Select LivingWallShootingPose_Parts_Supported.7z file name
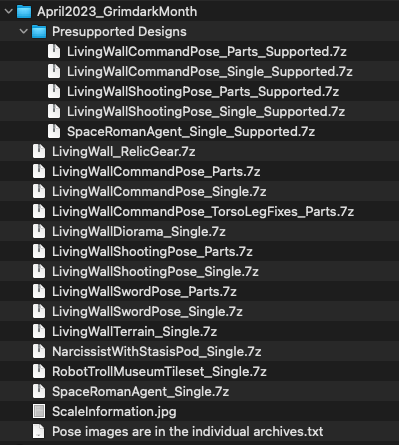399x445 pixels. click(203, 92)
